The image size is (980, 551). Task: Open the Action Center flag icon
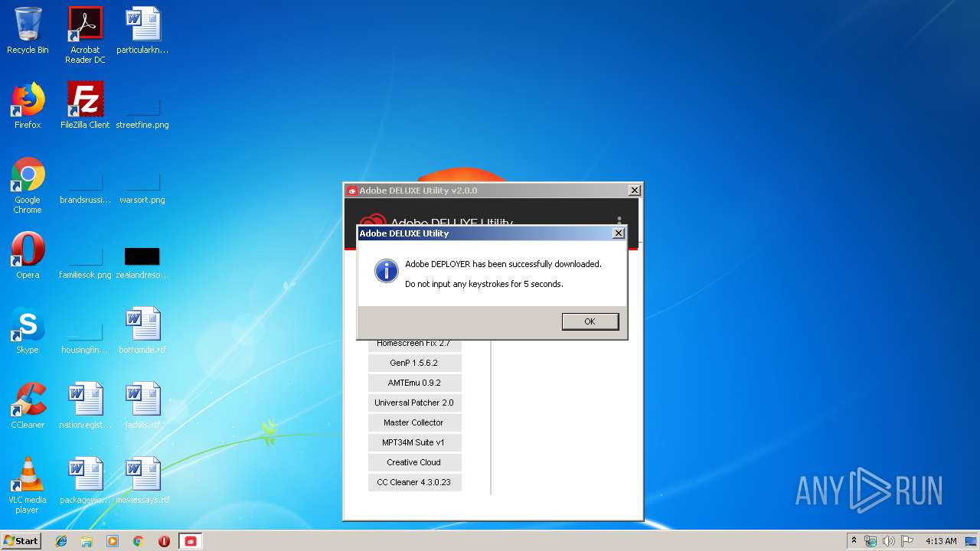(907, 541)
